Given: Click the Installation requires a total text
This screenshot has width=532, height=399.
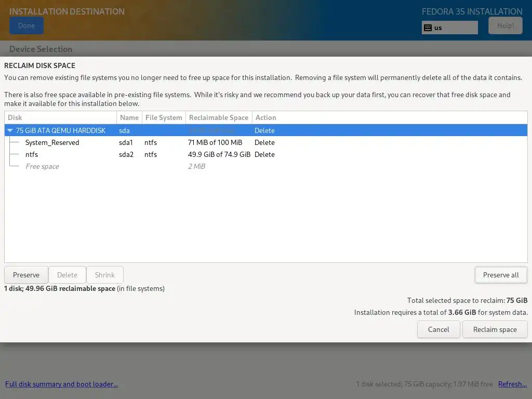Looking at the screenshot, I should click(x=441, y=312).
